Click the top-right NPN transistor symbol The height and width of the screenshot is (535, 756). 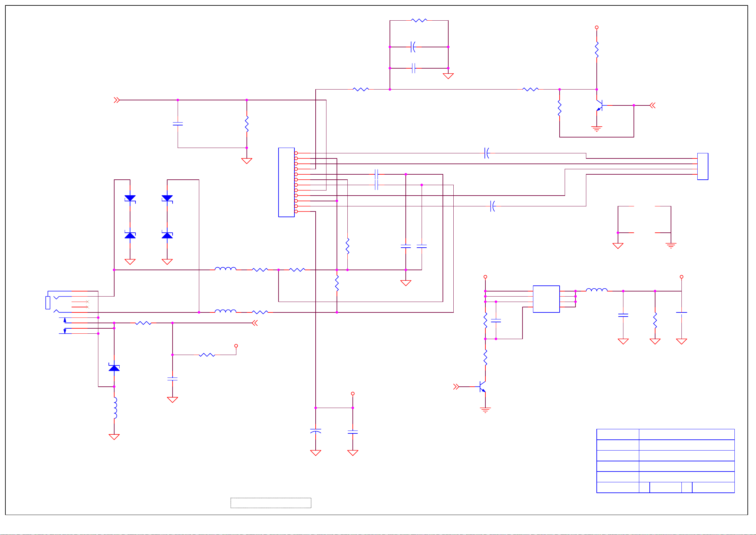tap(600, 105)
